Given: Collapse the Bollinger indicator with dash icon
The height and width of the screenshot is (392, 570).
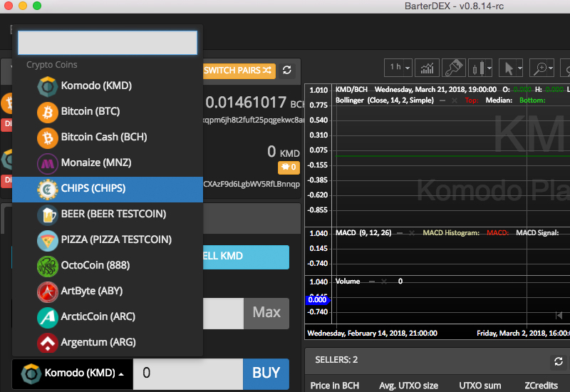Looking at the screenshot, I should tap(442, 100).
